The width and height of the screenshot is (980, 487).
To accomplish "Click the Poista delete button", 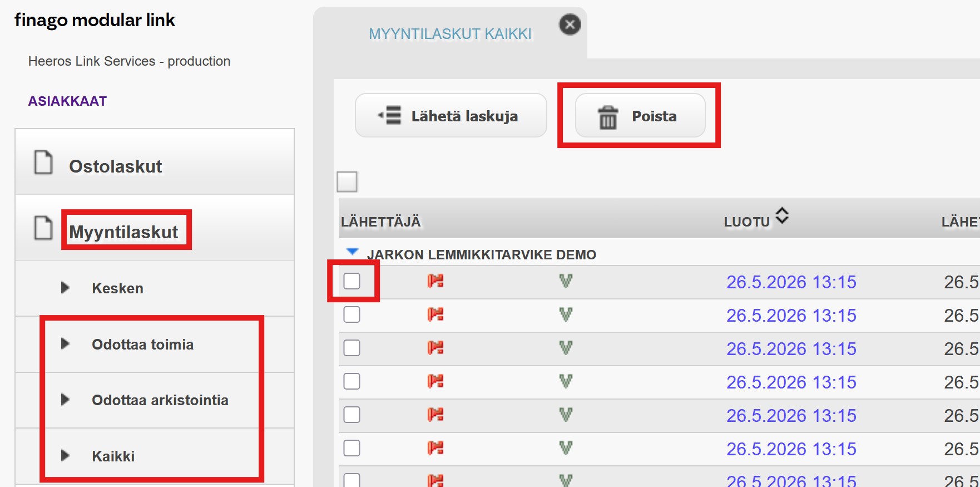I will (x=640, y=115).
